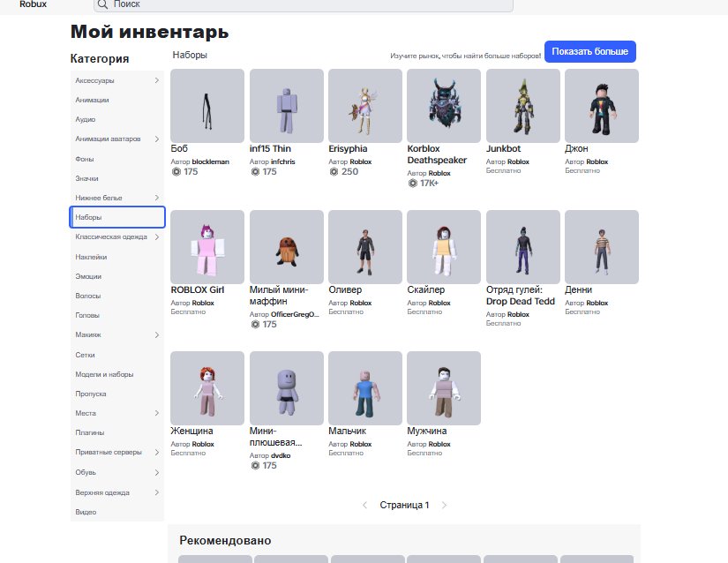Open the Женщина bundle thumbnail
Viewport: 728px width, 563px height.
pyautogui.click(x=207, y=388)
